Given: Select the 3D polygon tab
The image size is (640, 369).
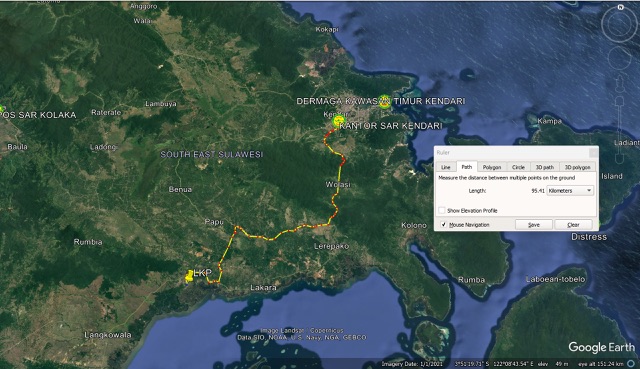Looking at the screenshot, I should (x=577, y=167).
